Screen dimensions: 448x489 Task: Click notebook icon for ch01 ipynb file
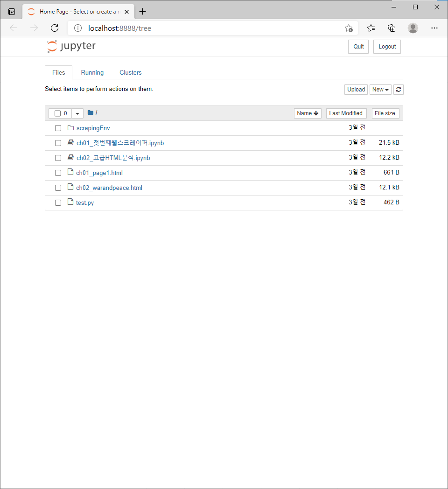[71, 142]
